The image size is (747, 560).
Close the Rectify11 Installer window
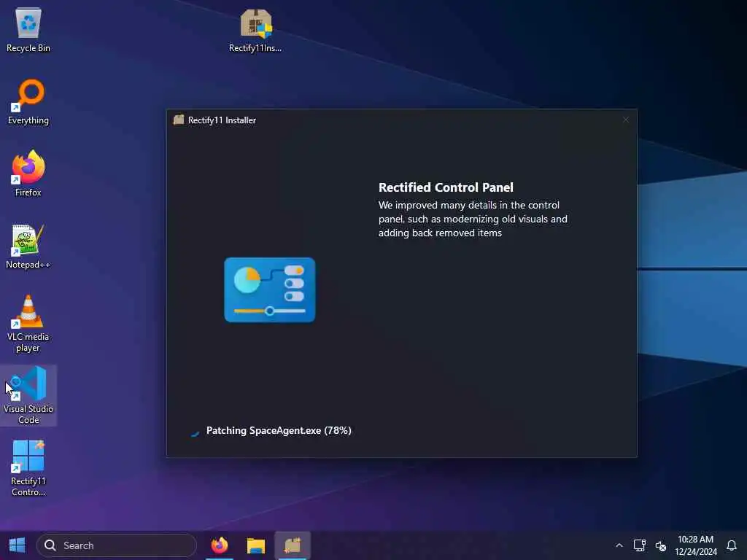[x=625, y=120]
